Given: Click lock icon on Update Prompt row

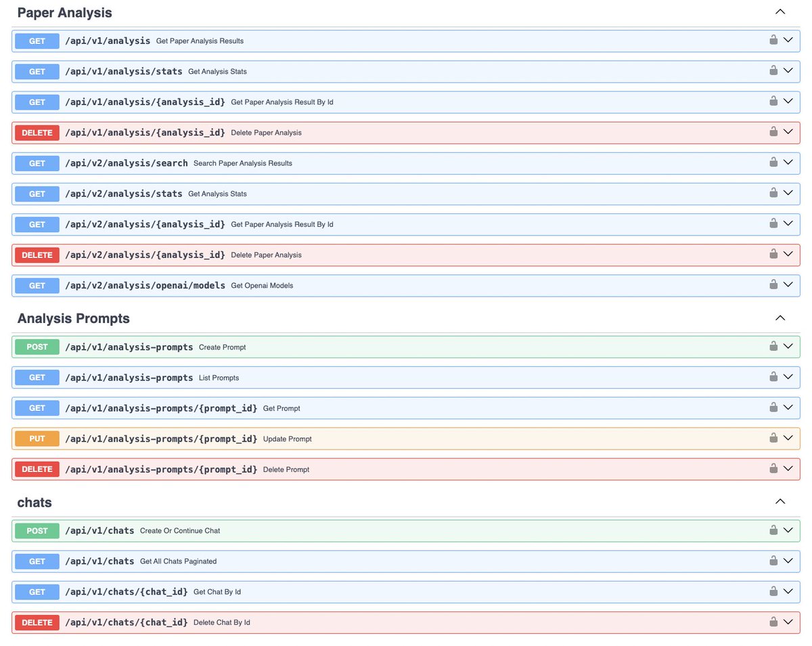Looking at the screenshot, I should click(x=773, y=437).
